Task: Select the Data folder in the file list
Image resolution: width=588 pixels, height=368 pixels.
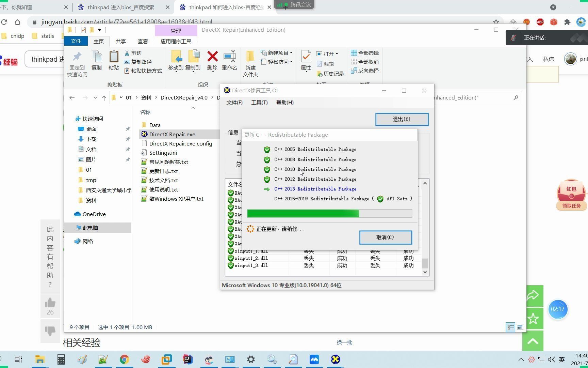Action: point(154,125)
